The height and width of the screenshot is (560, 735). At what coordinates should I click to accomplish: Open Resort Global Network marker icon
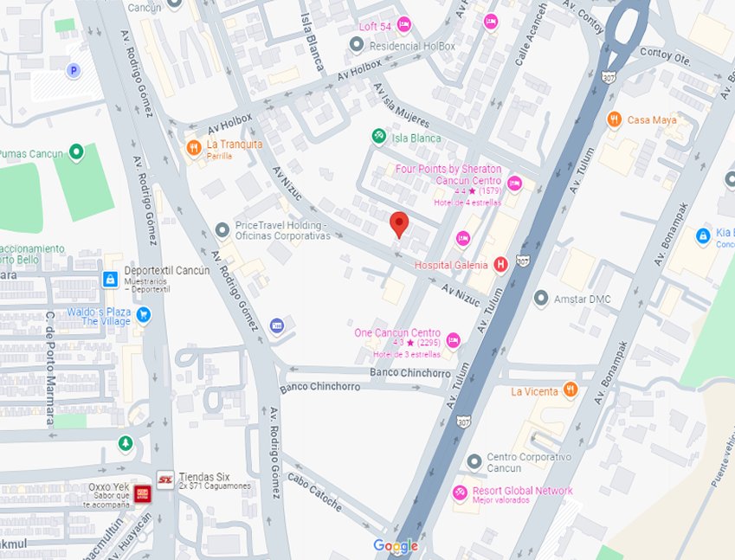pos(460,493)
